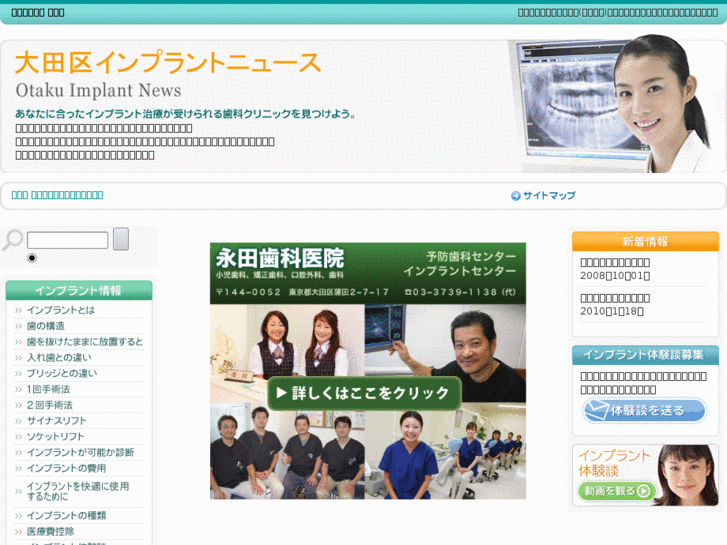The width and height of the screenshot is (727, 545).
Task: Open the 永田歯科医院 banner header
Action: point(368,273)
